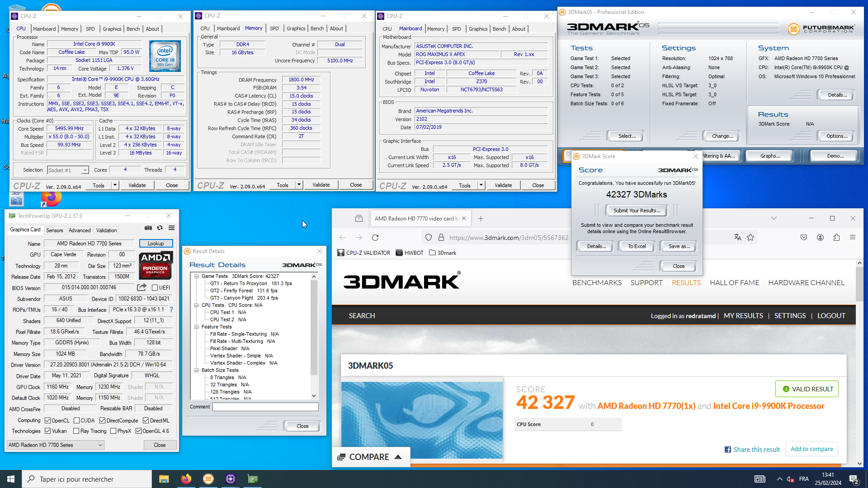List all Firefox tabs with the chevron

coord(774,218)
